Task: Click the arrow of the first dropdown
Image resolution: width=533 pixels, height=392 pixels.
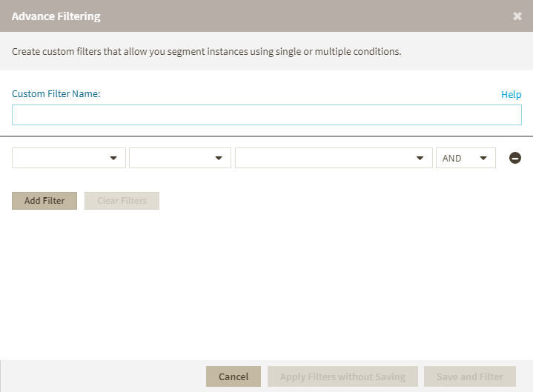Action: pyautogui.click(x=113, y=158)
